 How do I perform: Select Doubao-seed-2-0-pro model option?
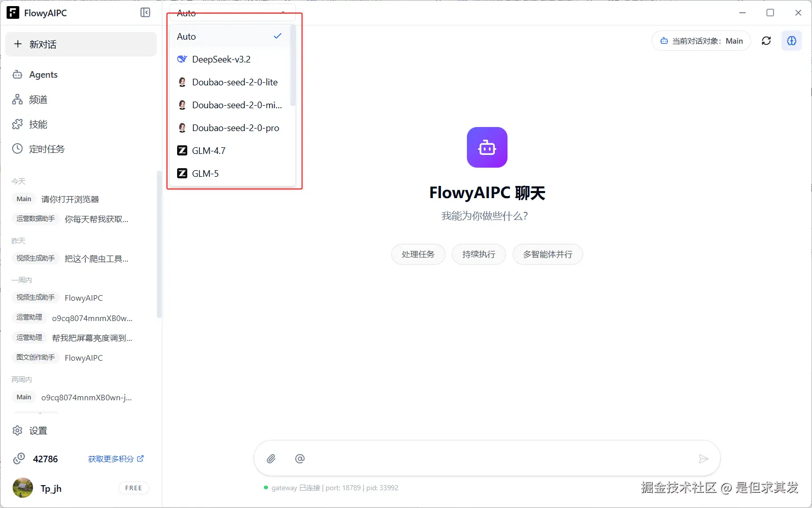pyautogui.click(x=235, y=128)
